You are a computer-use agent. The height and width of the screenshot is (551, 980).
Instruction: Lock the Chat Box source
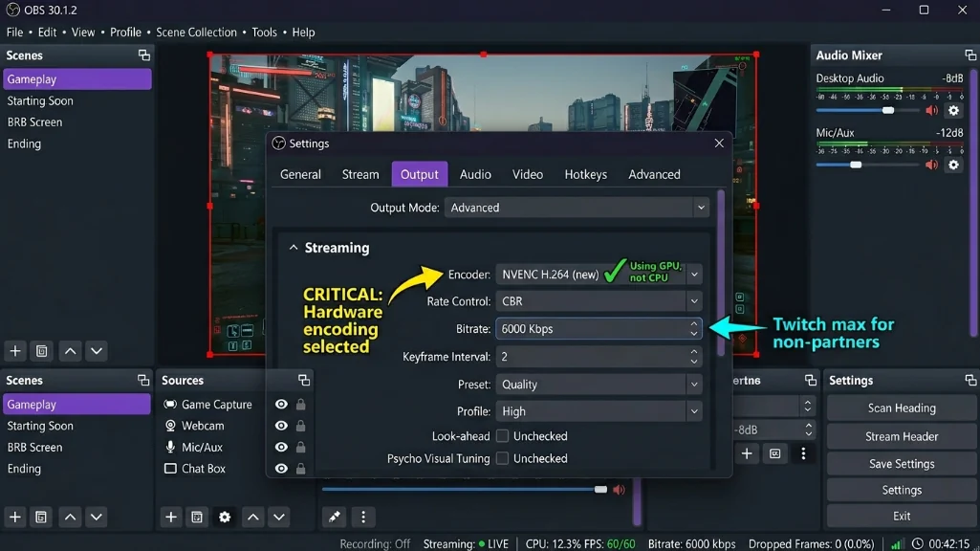click(x=300, y=469)
